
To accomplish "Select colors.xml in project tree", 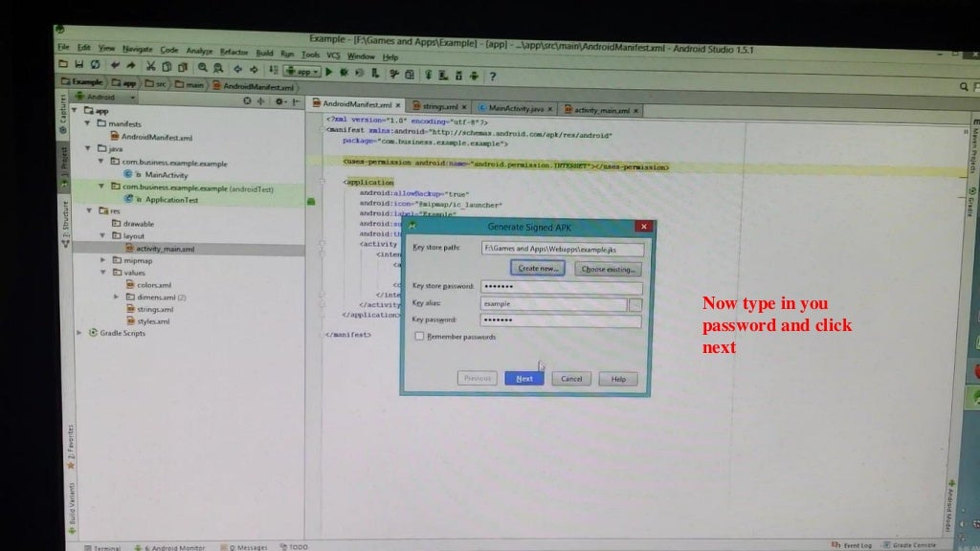I will (154, 285).
